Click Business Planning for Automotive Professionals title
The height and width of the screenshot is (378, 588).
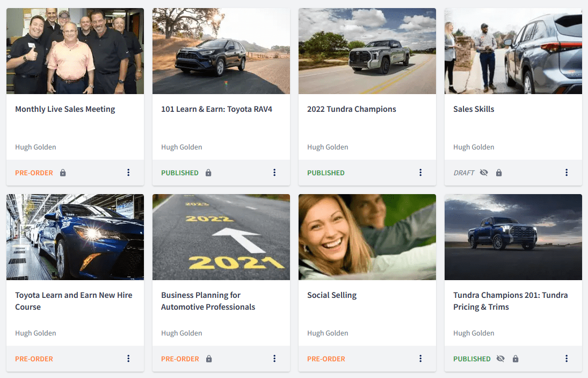208,301
